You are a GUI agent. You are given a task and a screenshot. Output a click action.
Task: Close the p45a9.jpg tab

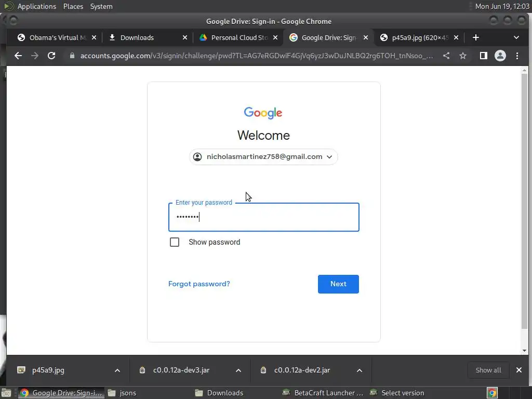point(456,37)
